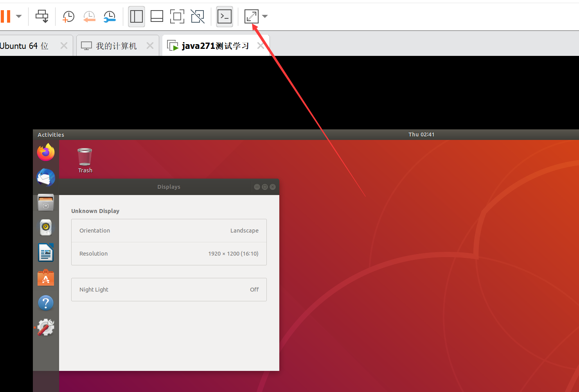Close the java271测试学习 tab
Screen dimensions: 579x392
point(261,46)
